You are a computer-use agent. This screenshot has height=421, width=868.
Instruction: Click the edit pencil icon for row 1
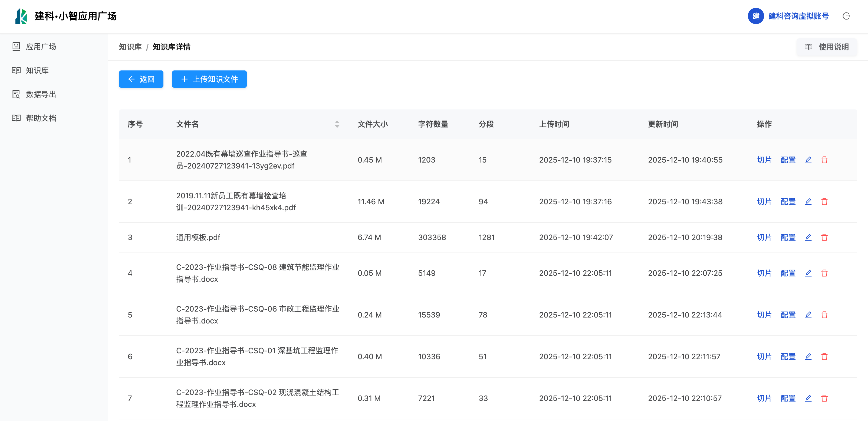(x=808, y=160)
